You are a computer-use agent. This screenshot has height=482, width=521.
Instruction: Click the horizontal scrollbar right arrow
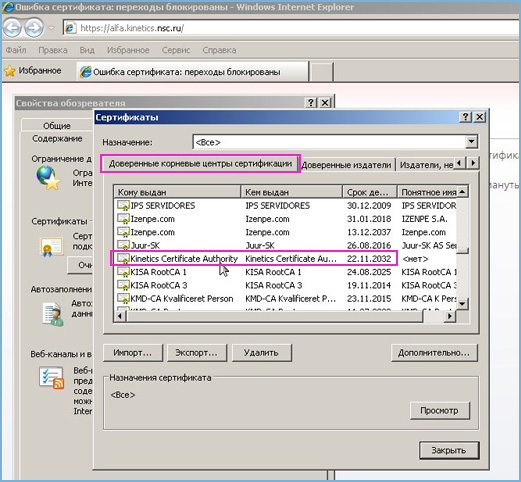pos(450,315)
